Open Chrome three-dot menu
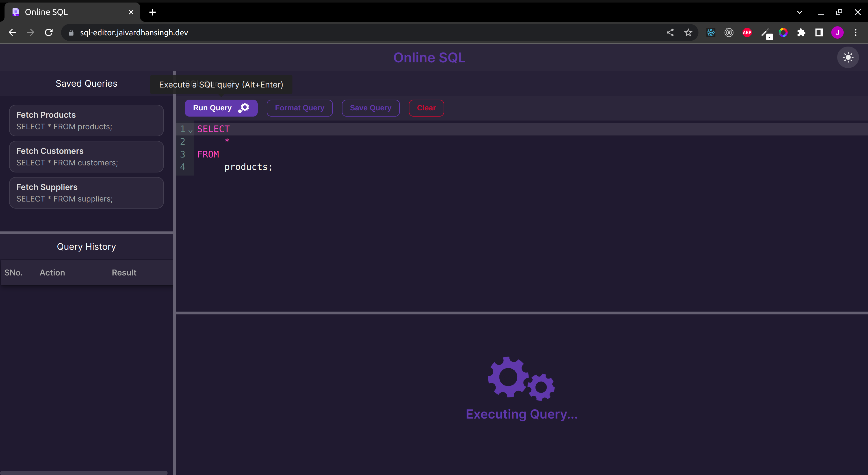868x475 pixels. (855, 33)
